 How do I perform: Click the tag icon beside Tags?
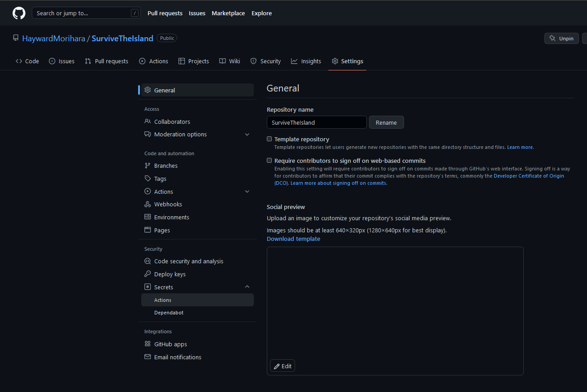pos(148,179)
